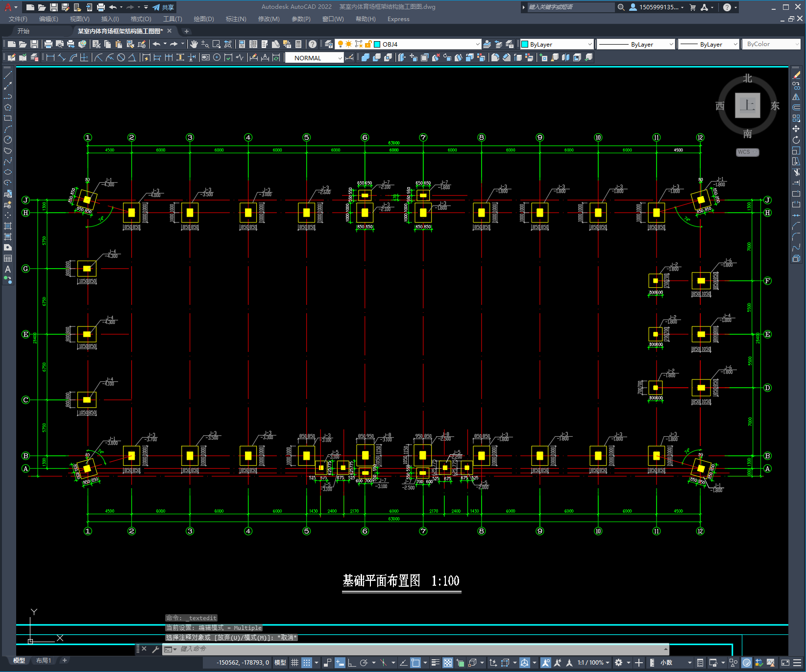Expand the OBJ4 layer dropdown
This screenshot has height=672, width=806.
pos(477,44)
